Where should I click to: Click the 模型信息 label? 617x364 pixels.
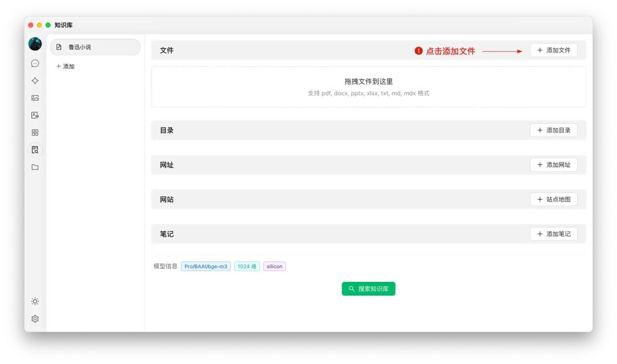point(165,266)
